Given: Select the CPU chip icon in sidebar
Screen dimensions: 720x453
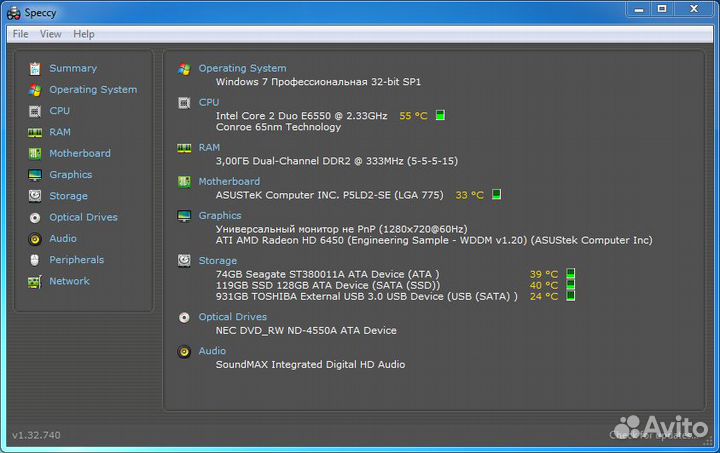Looking at the screenshot, I should click(x=35, y=111).
